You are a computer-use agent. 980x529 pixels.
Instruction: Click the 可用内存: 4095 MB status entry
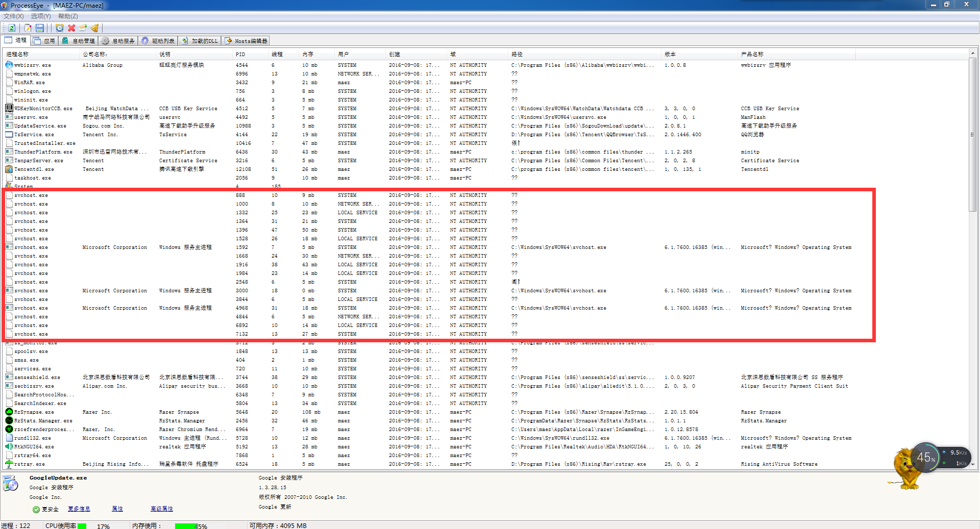click(x=278, y=525)
